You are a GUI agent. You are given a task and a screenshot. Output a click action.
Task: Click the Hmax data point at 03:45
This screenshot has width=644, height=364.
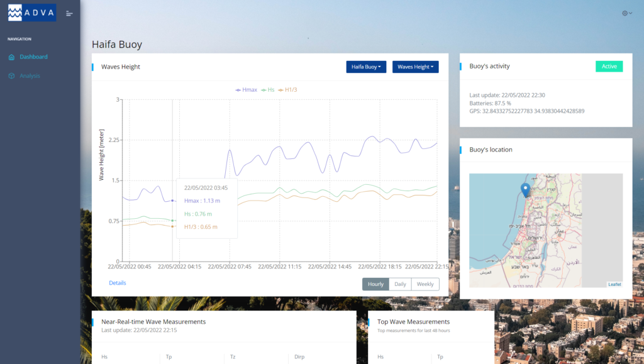tap(172, 201)
